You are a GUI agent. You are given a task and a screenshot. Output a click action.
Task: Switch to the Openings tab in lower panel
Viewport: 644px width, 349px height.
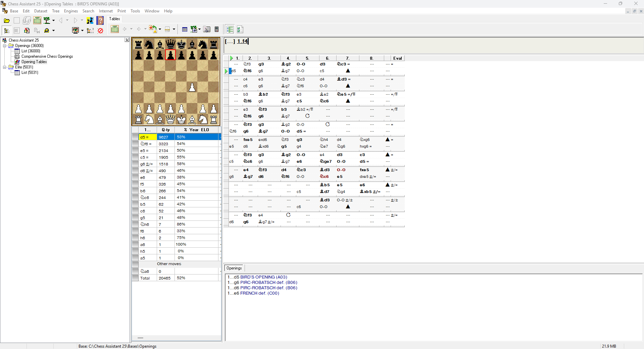234,268
